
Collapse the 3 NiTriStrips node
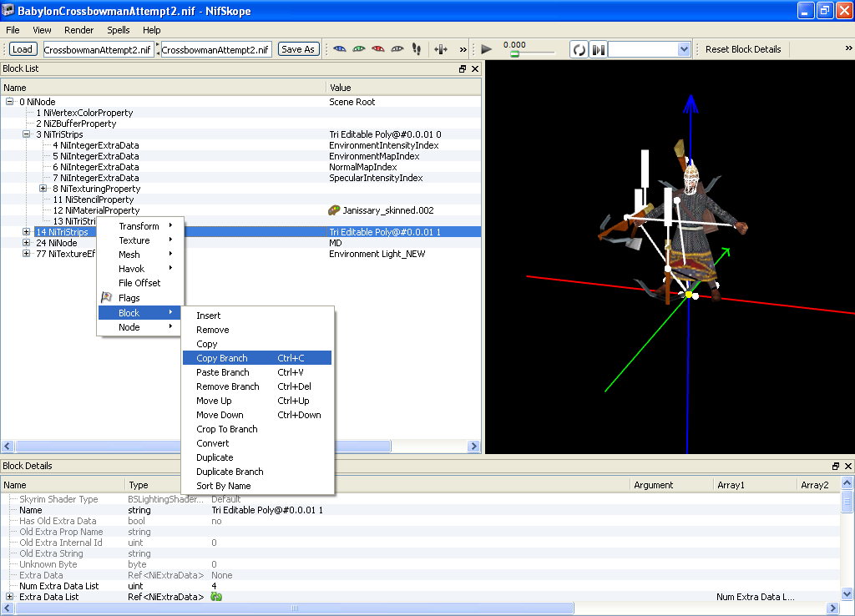click(x=26, y=134)
